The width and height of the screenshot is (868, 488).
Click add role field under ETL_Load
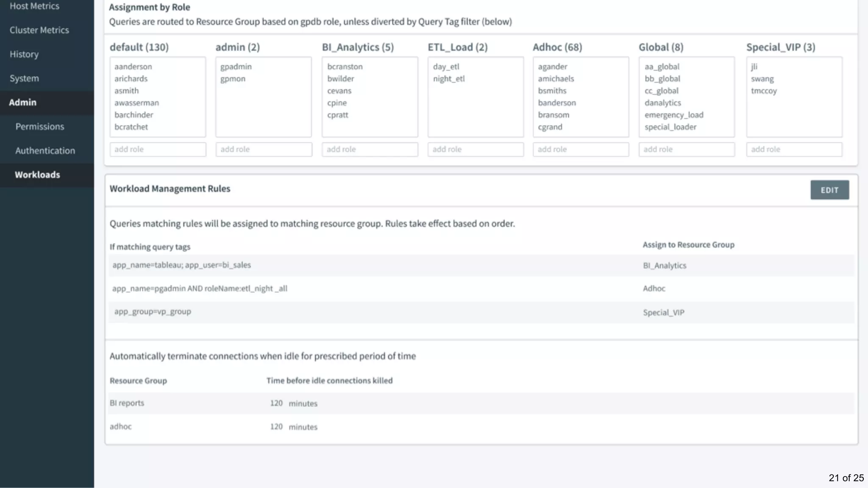pyautogui.click(x=476, y=150)
